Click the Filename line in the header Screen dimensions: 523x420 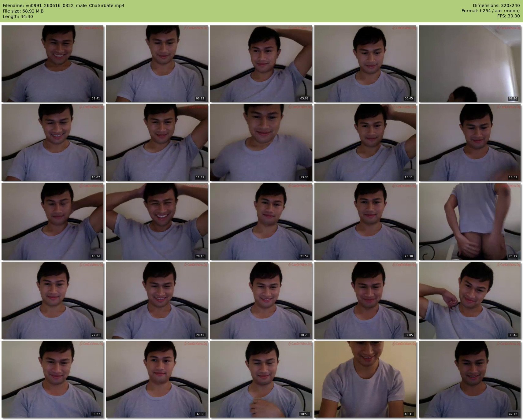[x=64, y=6]
